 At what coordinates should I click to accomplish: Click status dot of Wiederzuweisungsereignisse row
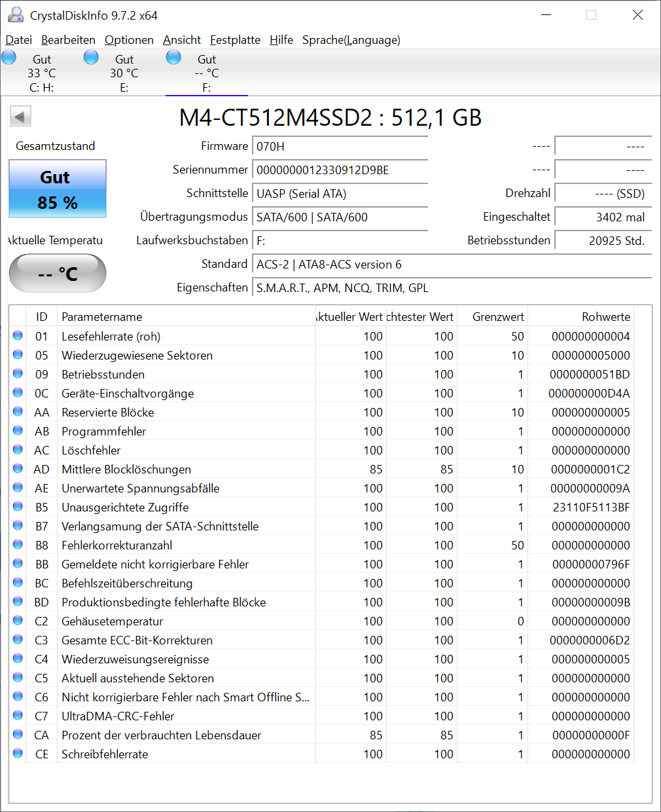[18, 659]
